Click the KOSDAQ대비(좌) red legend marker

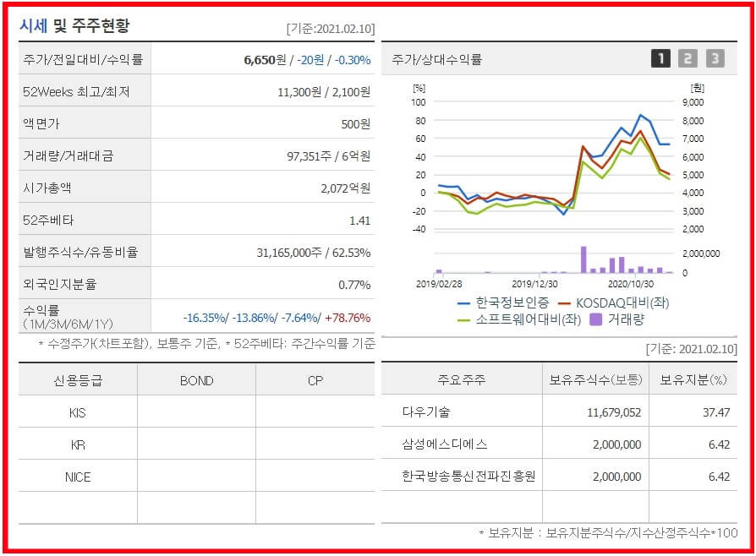tap(564, 303)
